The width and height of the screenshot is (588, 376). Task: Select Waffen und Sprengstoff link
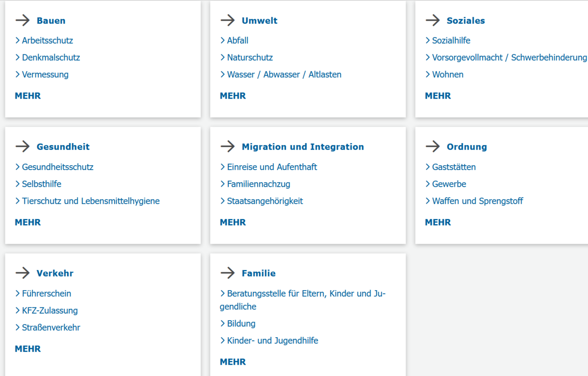point(477,201)
